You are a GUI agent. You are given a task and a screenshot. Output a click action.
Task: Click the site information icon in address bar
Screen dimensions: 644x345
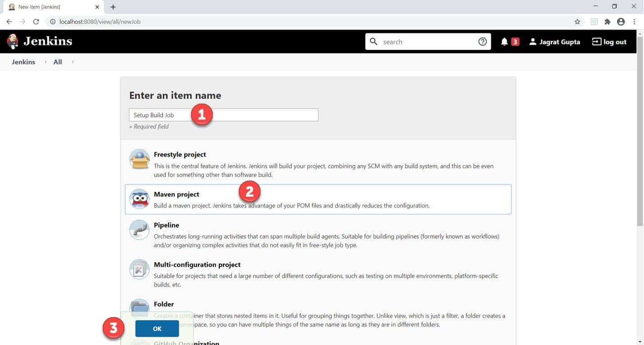point(52,22)
